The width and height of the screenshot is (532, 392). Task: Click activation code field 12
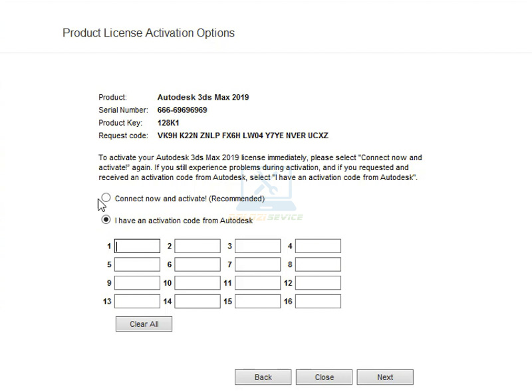318,283
